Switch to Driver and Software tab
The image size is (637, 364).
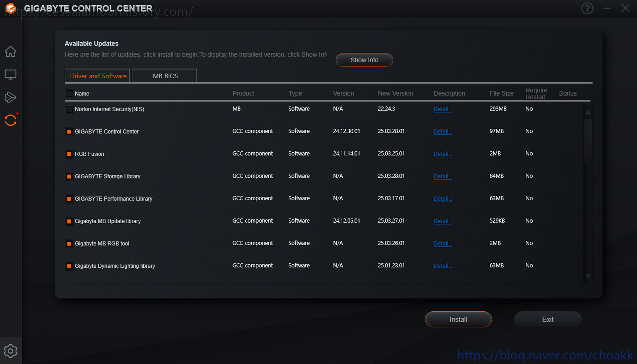(x=98, y=76)
